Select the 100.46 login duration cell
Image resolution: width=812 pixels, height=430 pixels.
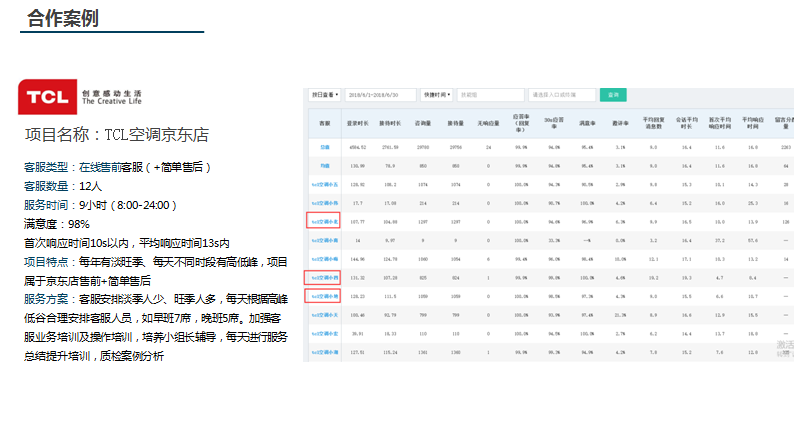point(358,316)
